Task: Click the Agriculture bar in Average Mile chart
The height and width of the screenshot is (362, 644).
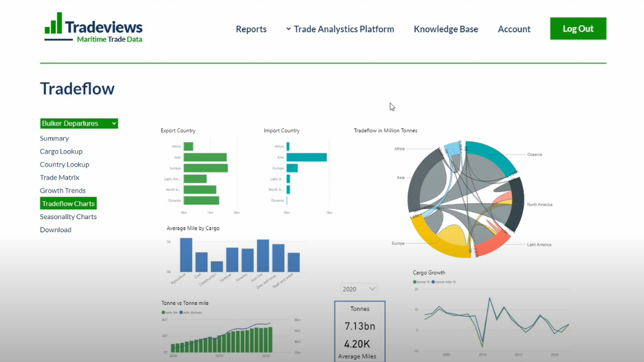Action: 186,254
